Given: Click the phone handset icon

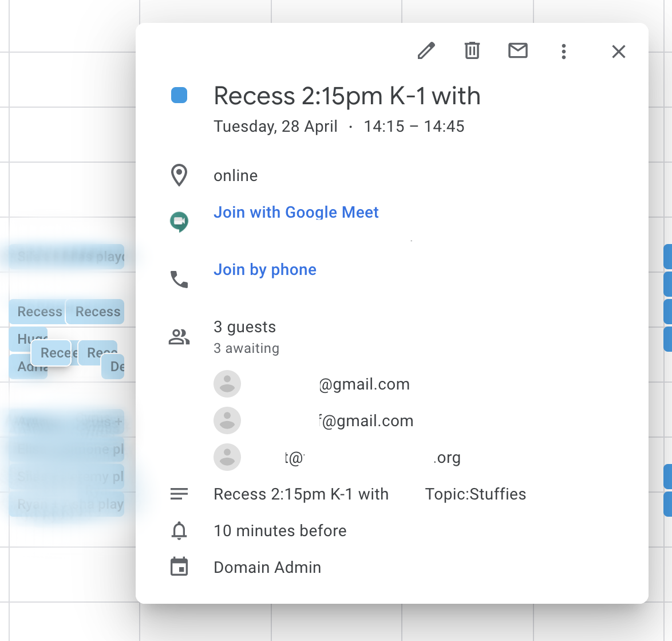Looking at the screenshot, I should click(x=179, y=279).
